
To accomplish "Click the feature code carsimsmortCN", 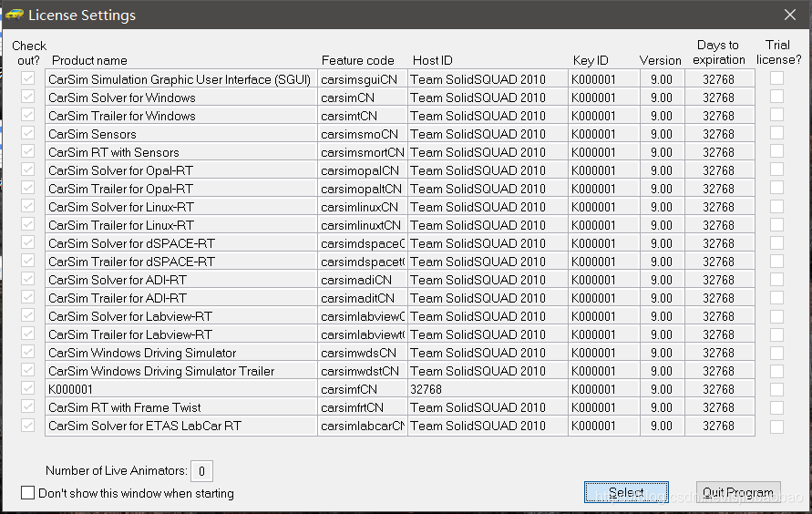I will point(363,152).
